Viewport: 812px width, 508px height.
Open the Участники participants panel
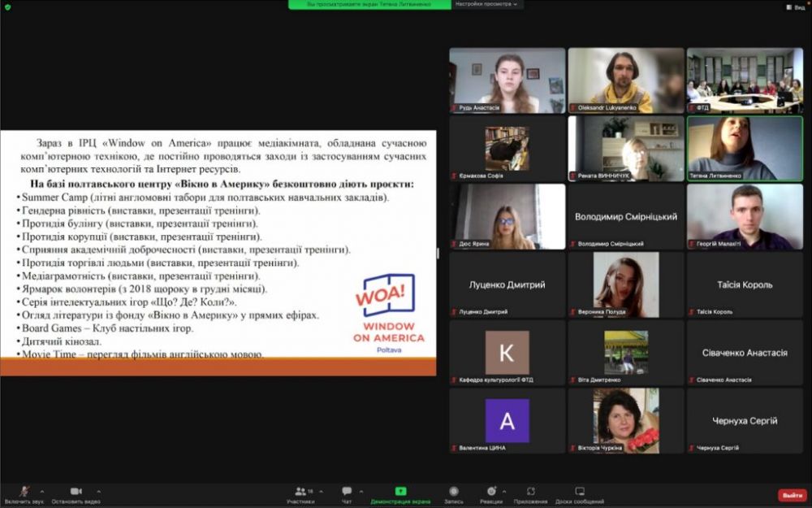pos(300,491)
